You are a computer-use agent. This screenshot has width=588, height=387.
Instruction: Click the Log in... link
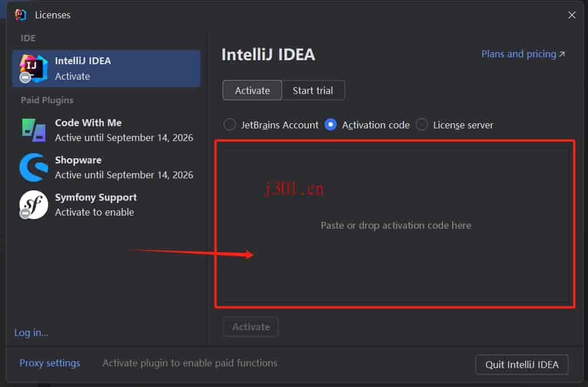pyautogui.click(x=31, y=333)
